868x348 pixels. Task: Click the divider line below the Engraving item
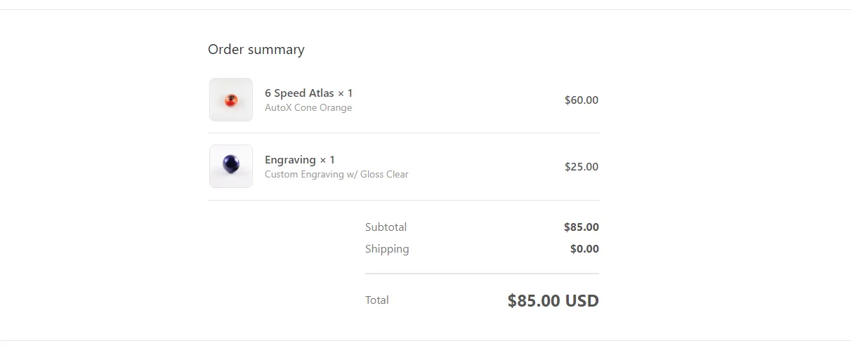[404, 200]
